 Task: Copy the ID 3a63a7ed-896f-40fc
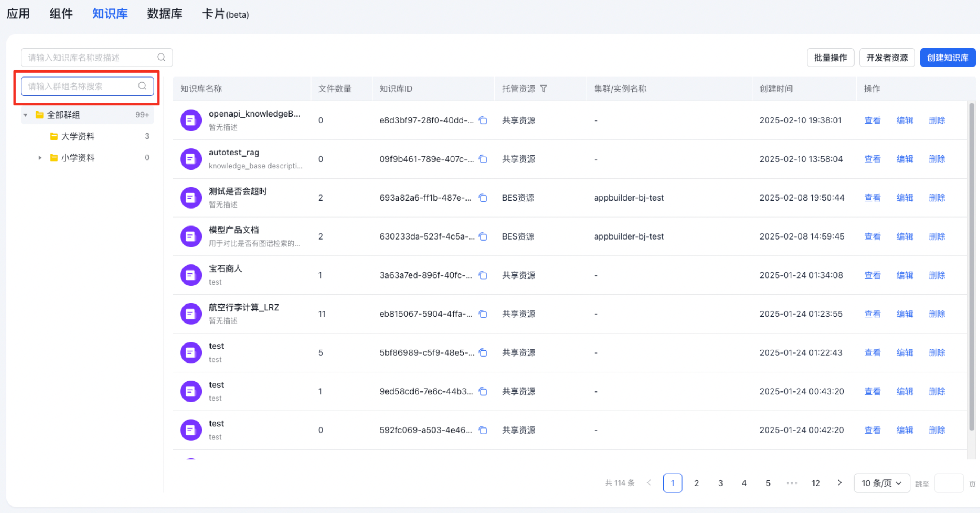483,275
